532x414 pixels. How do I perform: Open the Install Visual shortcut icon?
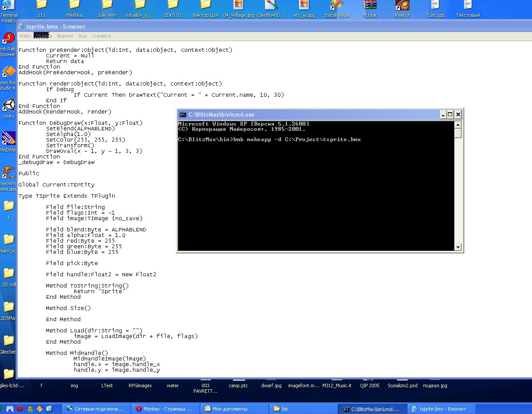pos(337,5)
